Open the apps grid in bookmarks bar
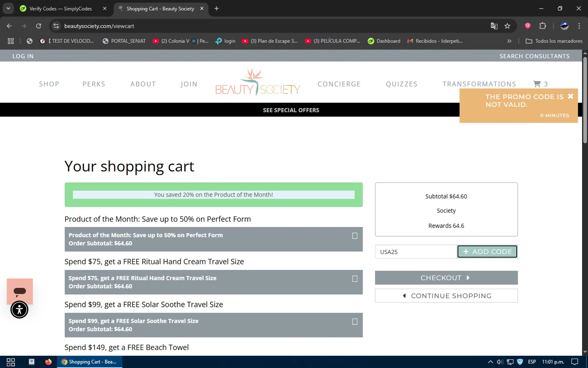588x368 pixels. 11,41
